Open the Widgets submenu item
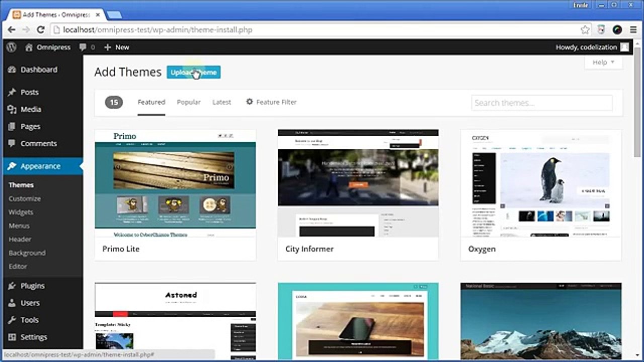644x362 pixels. [21, 212]
